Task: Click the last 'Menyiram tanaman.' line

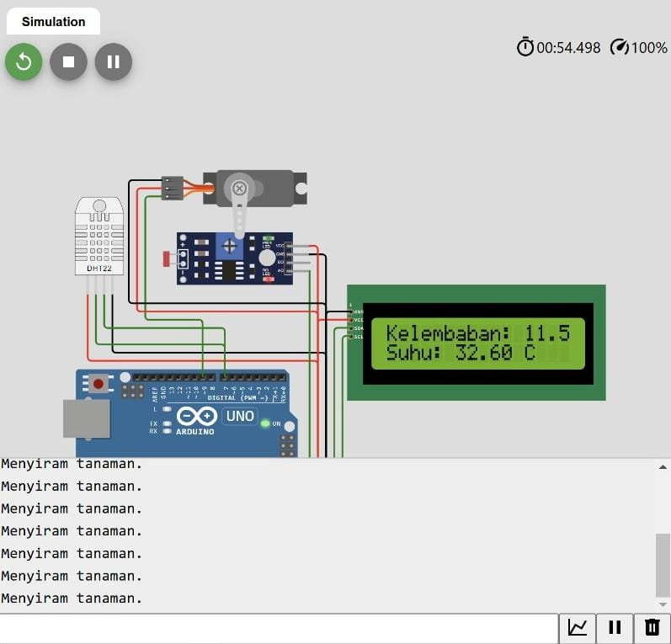Action: pyautogui.click(x=72, y=599)
